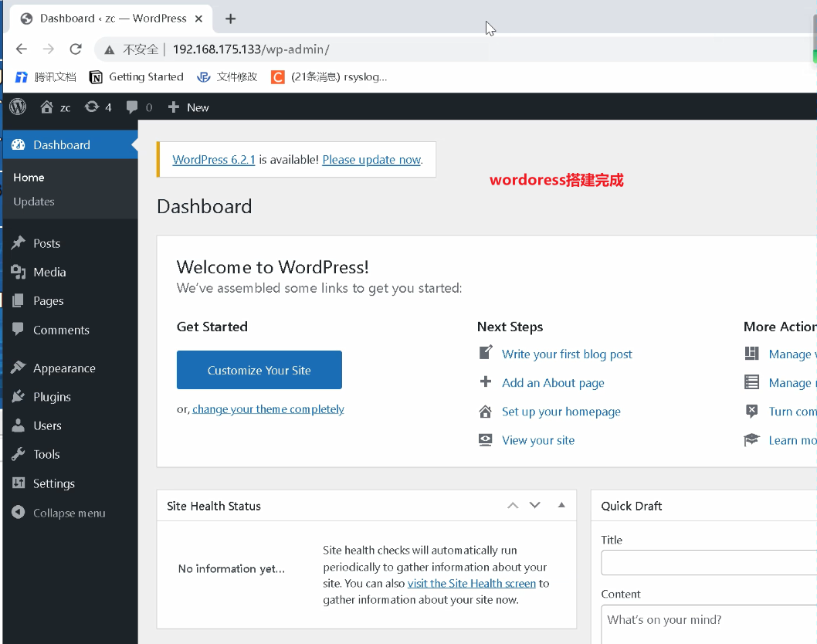
Task: Click the Turn comments link
Action: click(792, 412)
